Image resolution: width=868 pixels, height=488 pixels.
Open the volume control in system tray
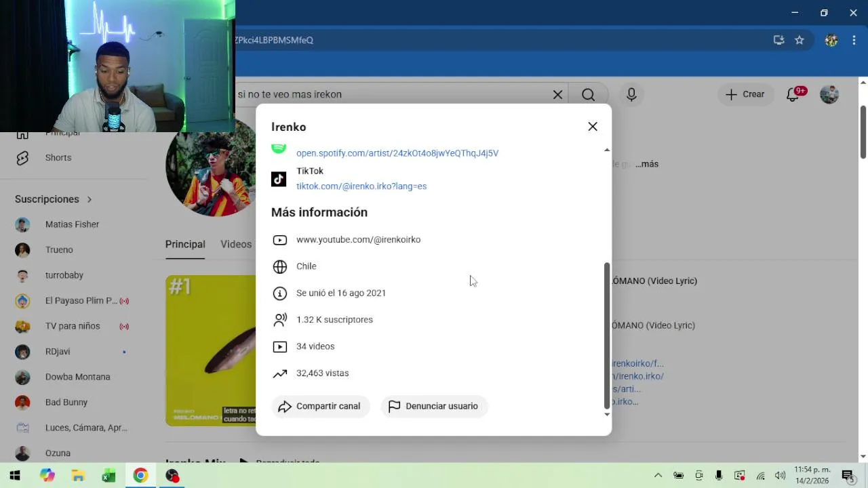(x=780, y=476)
